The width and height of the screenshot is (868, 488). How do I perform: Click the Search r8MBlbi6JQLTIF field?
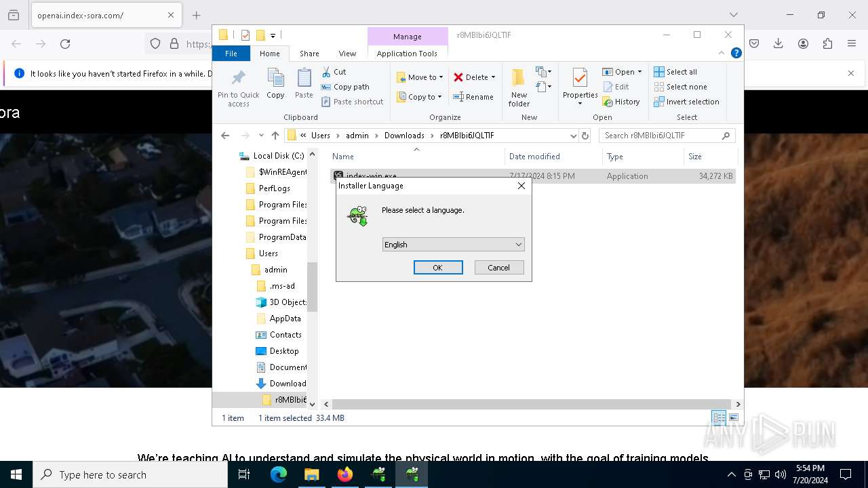(x=667, y=136)
